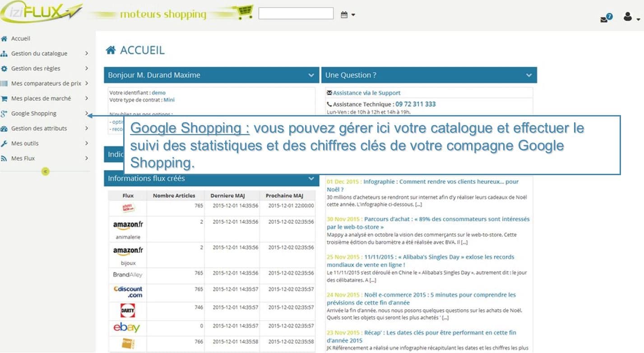Open Mes comparateurs de prix menu item

point(46,84)
